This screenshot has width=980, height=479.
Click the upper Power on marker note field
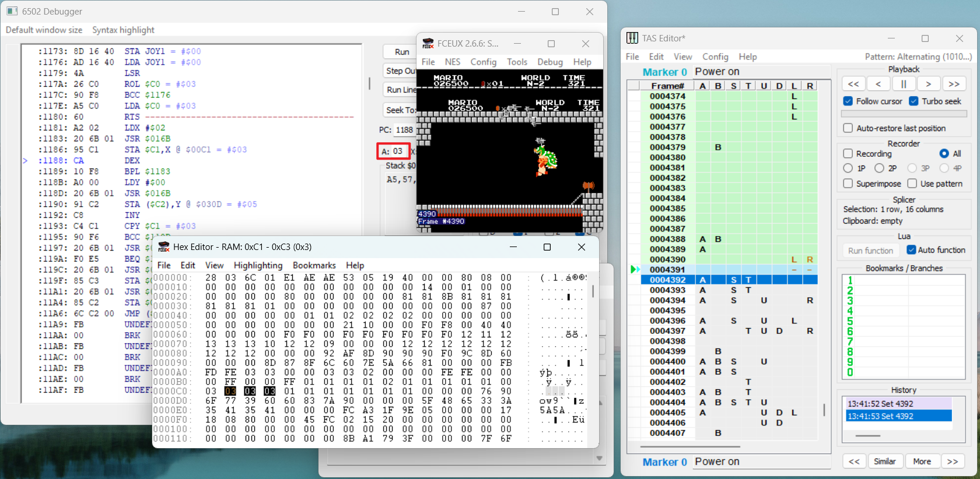(x=761, y=72)
